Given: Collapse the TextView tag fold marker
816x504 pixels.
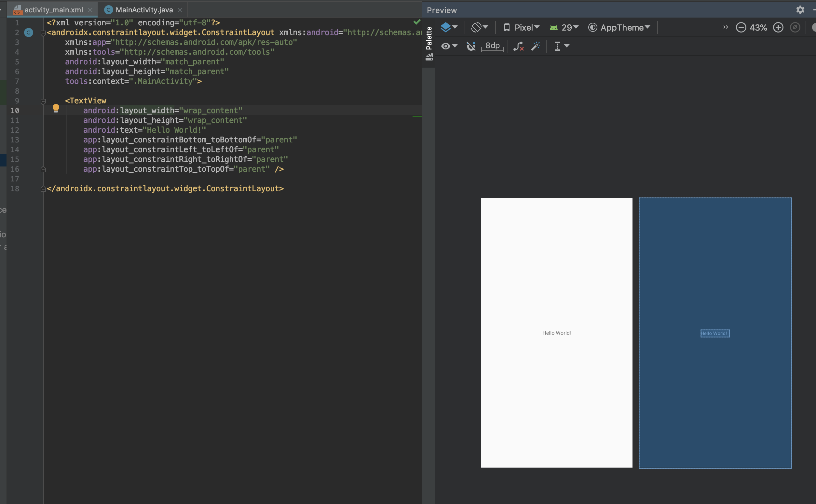Looking at the screenshot, I should [x=43, y=101].
